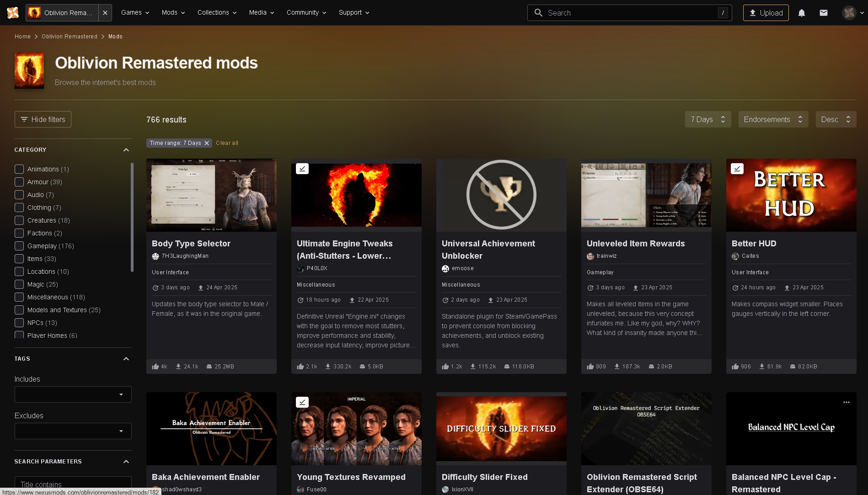Open notifications bell icon
Image resolution: width=868 pixels, height=495 pixels.
click(801, 13)
